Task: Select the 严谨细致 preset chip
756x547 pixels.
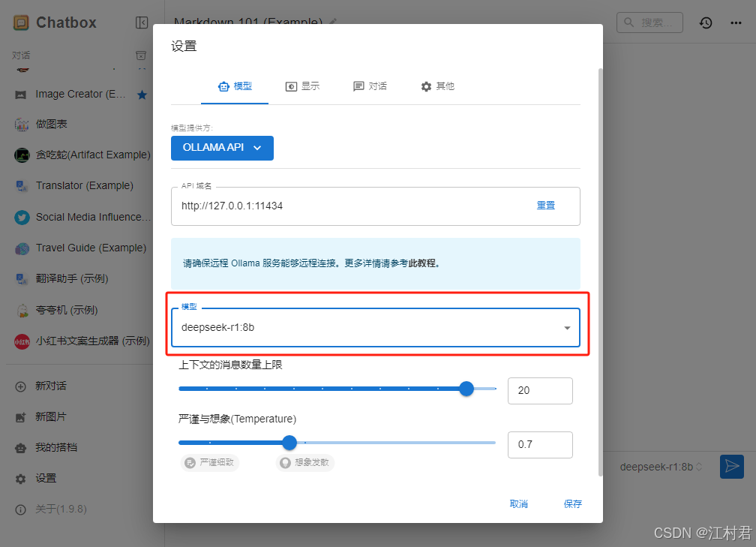Action: (x=210, y=462)
